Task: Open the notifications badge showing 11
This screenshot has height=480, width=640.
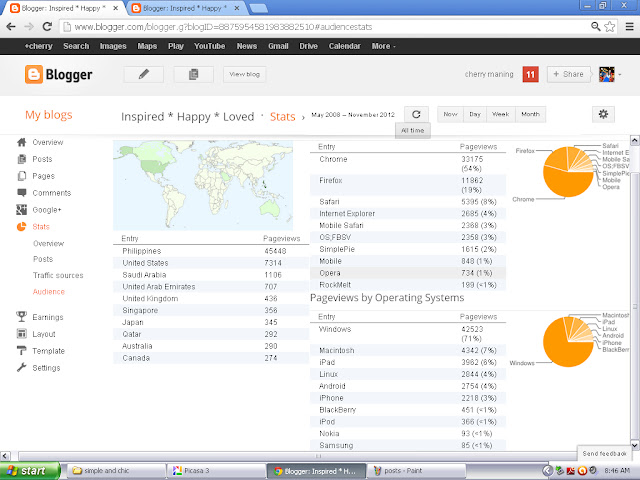Action: pos(530,74)
